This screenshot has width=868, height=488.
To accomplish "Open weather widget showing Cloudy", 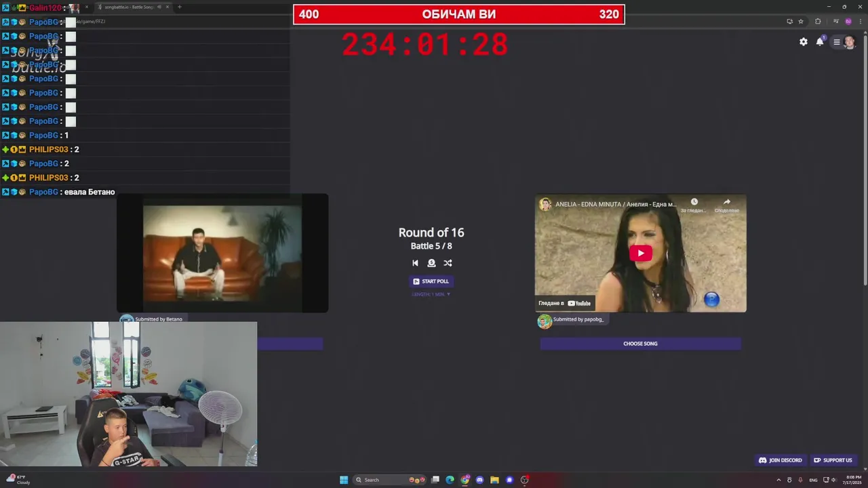I will click(x=19, y=480).
